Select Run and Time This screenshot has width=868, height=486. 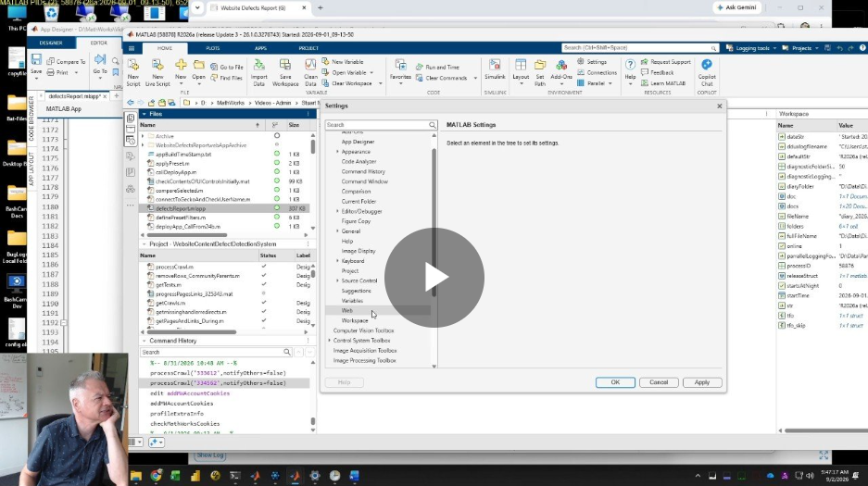[x=438, y=67]
